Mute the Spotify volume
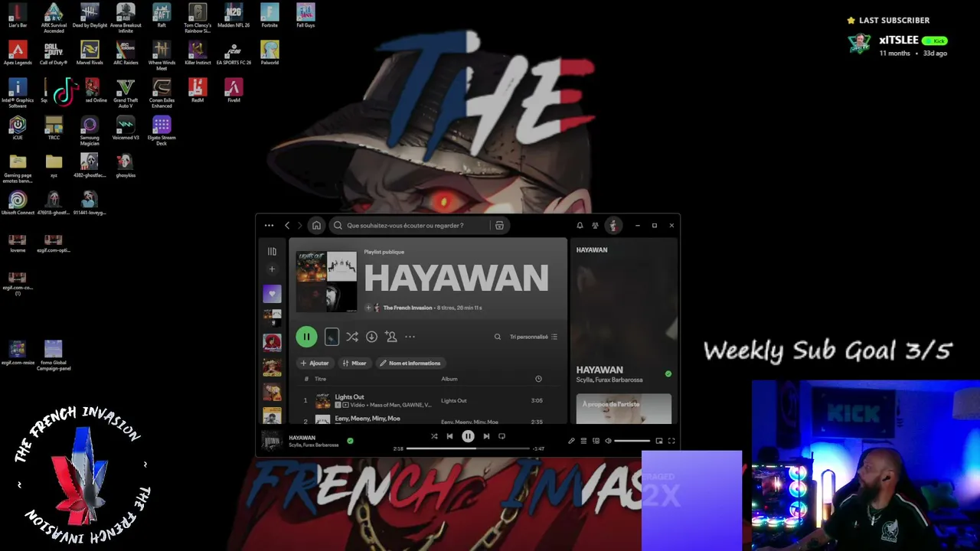Image resolution: width=980 pixels, height=551 pixels. pyautogui.click(x=608, y=441)
